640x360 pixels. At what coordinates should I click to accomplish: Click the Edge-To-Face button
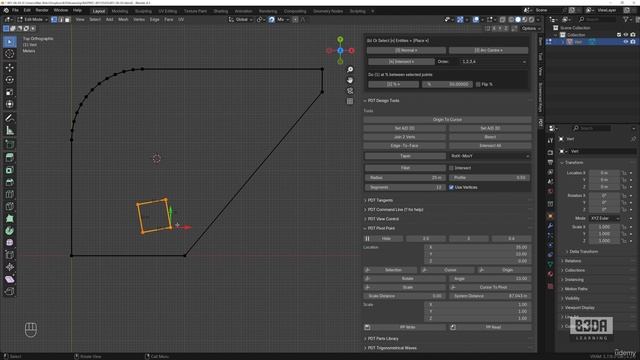point(404,146)
